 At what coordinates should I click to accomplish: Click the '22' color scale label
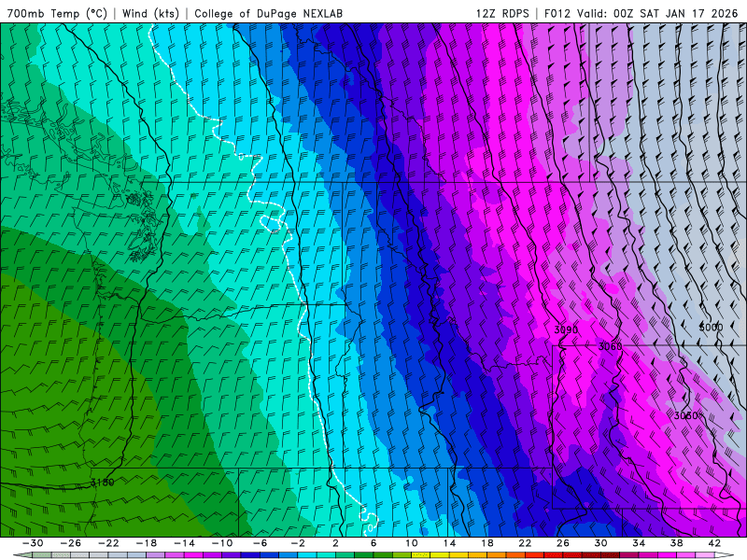[x=525, y=543]
